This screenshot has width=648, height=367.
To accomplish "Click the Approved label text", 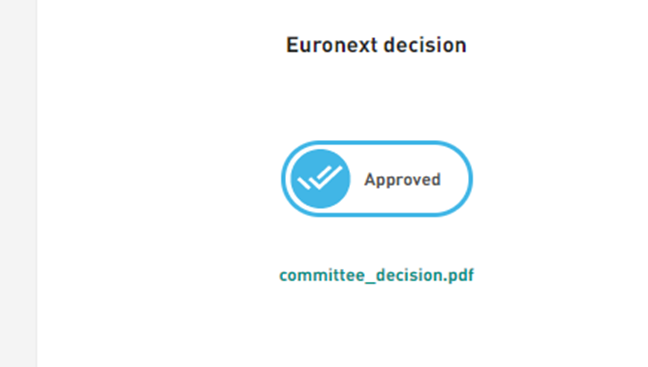I will coord(402,180).
